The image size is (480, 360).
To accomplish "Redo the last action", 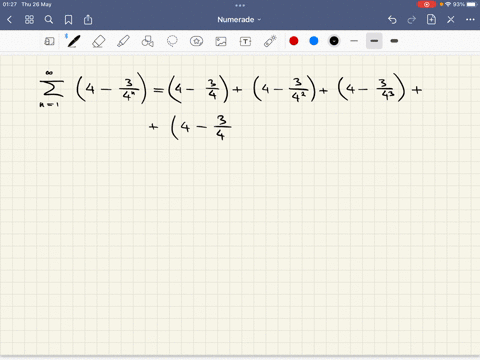I will 412,20.
